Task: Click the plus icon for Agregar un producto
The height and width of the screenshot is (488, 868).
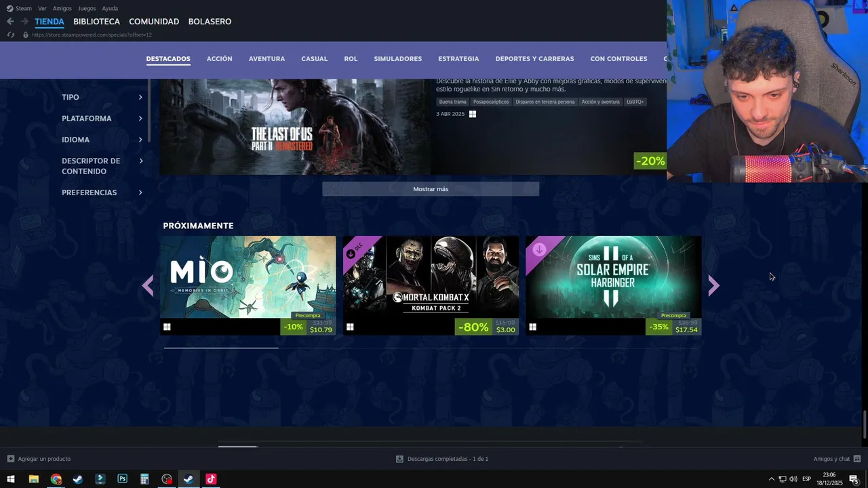Action: [x=11, y=459]
